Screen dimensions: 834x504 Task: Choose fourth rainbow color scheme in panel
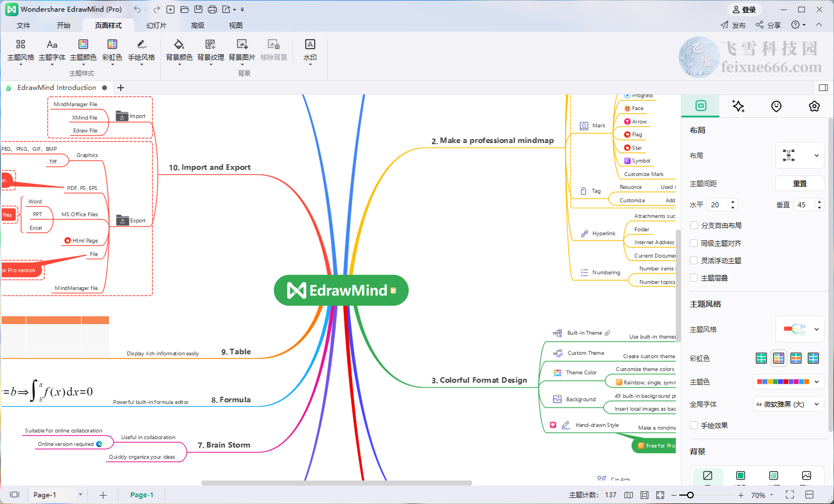pyautogui.click(x=813, y=358)
